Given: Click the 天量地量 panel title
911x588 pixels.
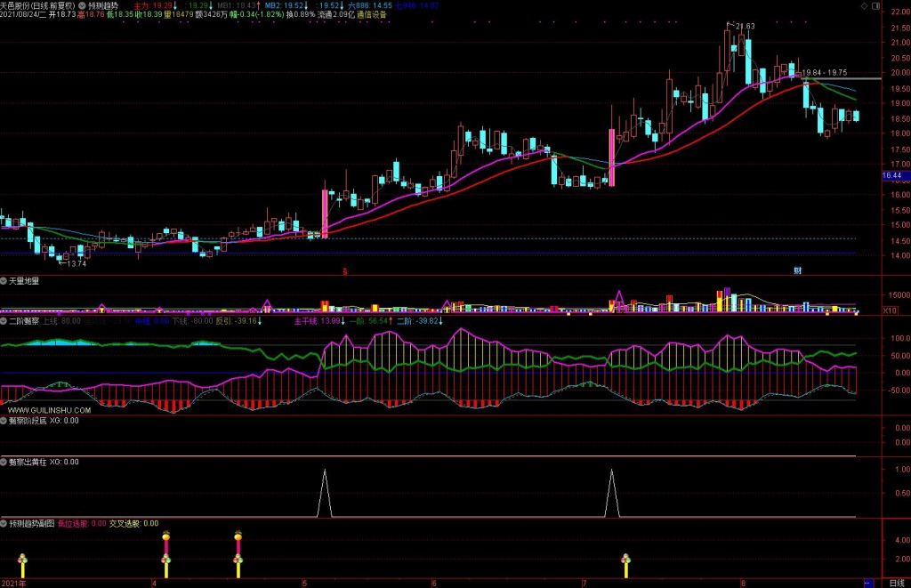Looking at the screenshot, I should 24,281.
